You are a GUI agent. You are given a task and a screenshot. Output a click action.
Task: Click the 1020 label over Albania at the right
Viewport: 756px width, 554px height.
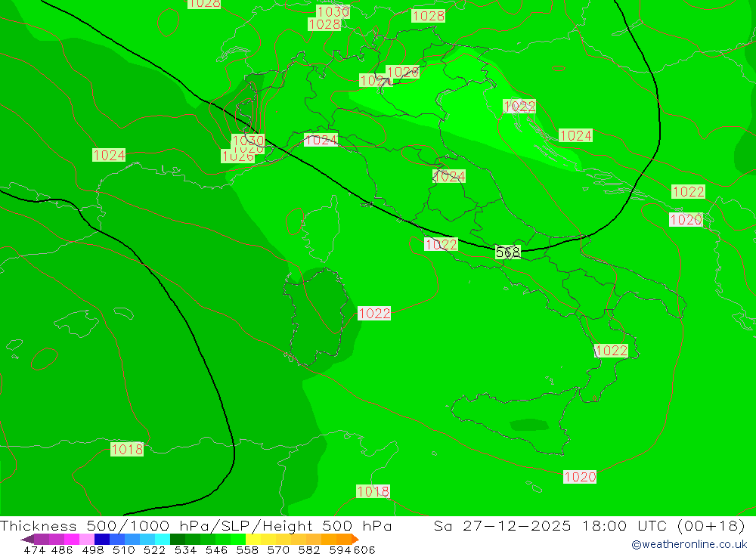[x=686, y=220]
